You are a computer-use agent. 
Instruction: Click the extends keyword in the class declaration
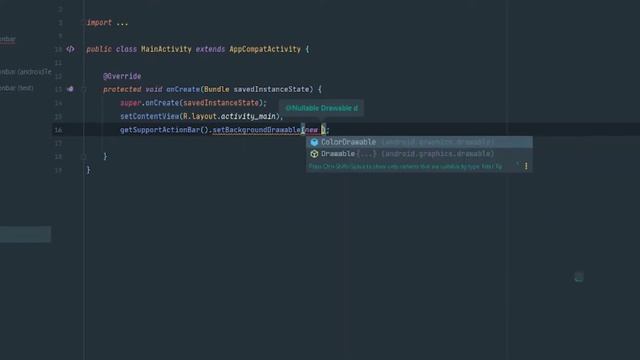(x=210, y=49)
